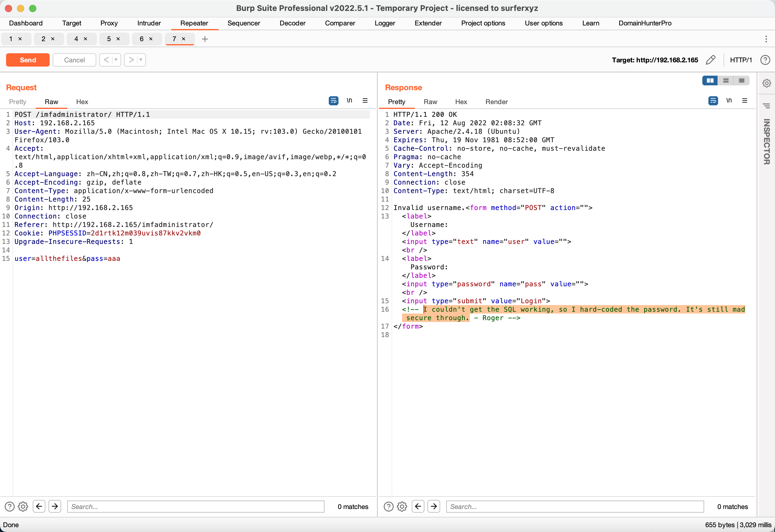The width and height of the screenshot is (775, 532).
Task: Change the HTTP/1 protocol setting
Action: click(741, 60)
